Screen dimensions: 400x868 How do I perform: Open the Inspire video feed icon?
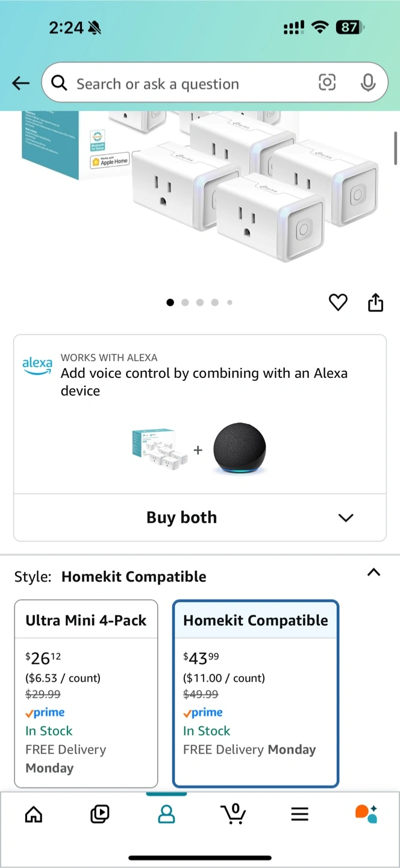coord(100,814)
